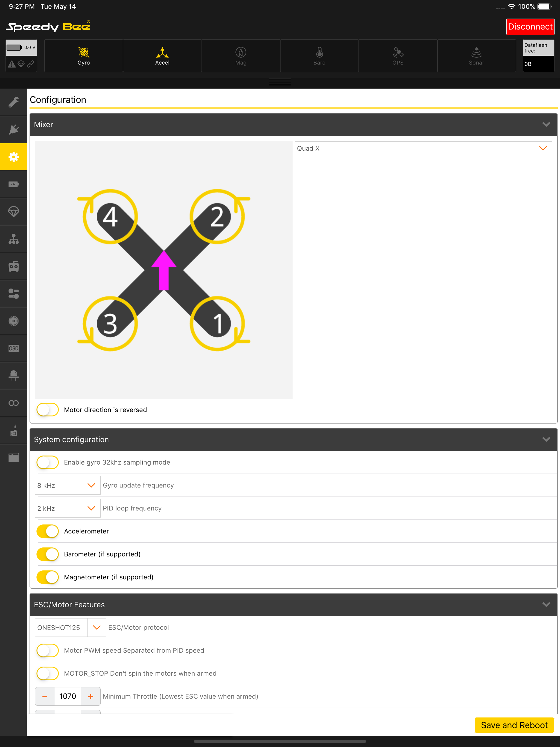Open the OSD sidebar icon
The height and width of the screenshot is (747, 560).
pyautogui.click(x=13, y=348)
